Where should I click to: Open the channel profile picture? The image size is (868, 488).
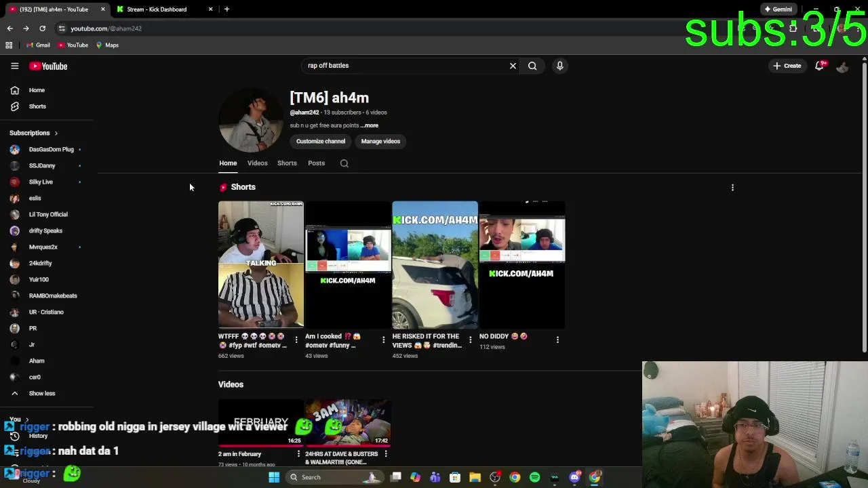point(250,120)
